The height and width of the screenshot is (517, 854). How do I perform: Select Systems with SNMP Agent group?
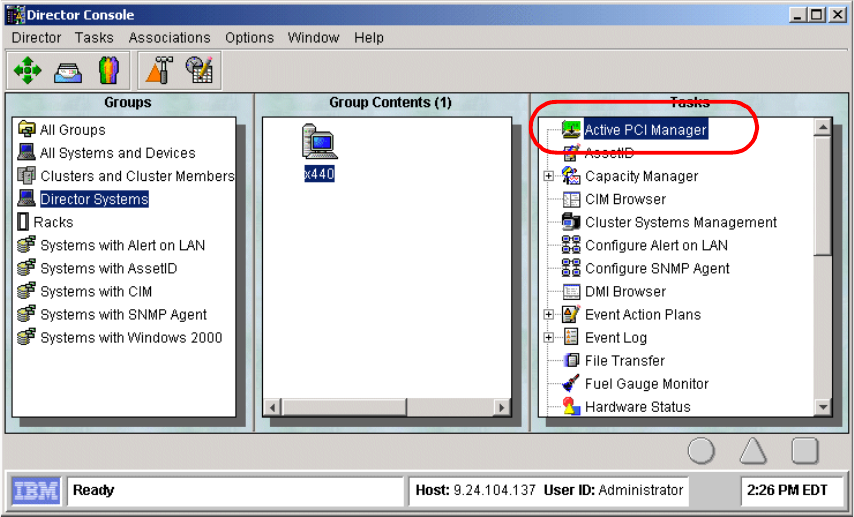coord(124,314)
